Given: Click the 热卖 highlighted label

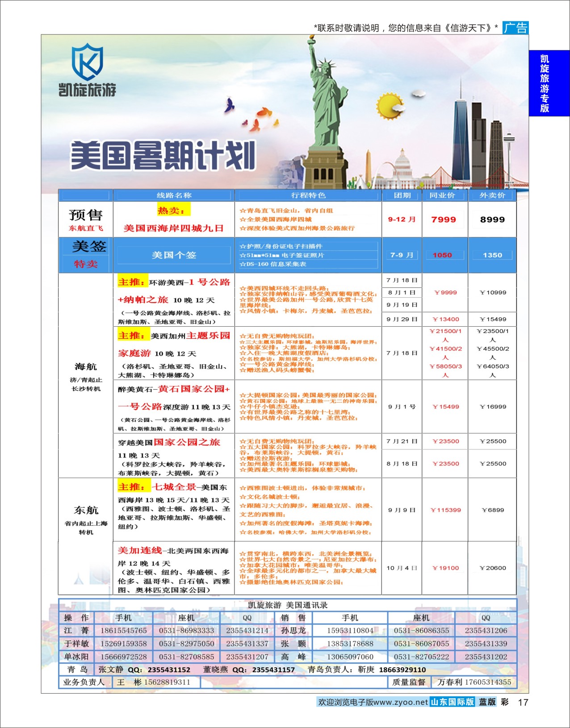Looking at the screenshot, I should click(174, 210).
